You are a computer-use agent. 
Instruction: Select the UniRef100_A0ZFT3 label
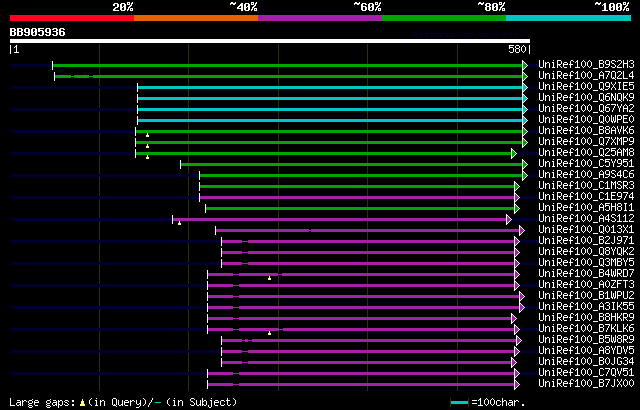coord(586,285)
